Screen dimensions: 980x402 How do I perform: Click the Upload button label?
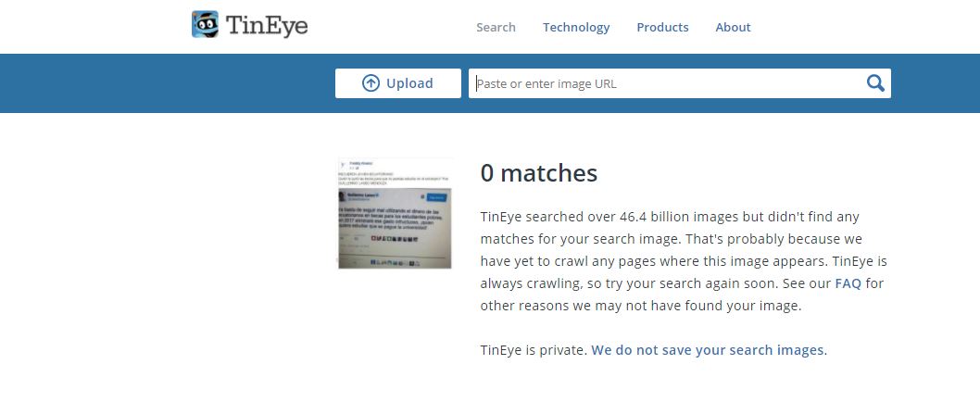coord(409,83)
